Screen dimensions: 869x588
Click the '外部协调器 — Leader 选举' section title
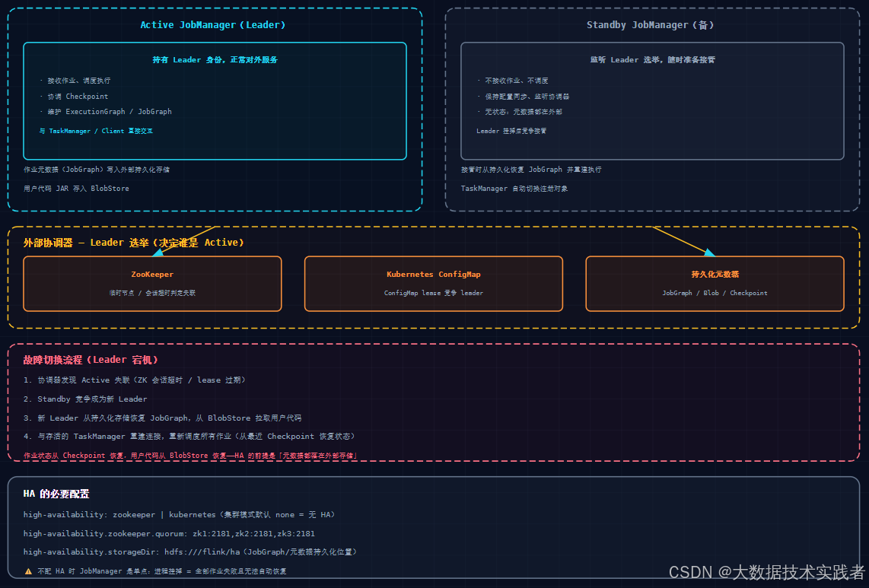(134, 243)
